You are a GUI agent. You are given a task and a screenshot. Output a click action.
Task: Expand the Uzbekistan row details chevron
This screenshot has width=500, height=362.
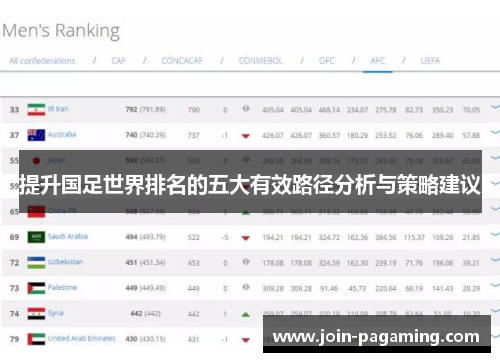pyautogui.click(x=495, y=260)
